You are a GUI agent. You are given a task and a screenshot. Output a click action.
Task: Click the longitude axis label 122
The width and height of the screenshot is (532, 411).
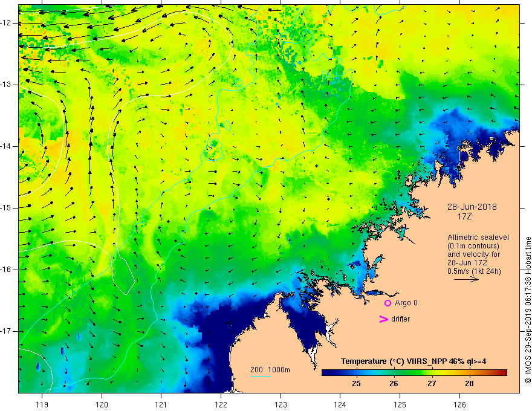[221, 404]
